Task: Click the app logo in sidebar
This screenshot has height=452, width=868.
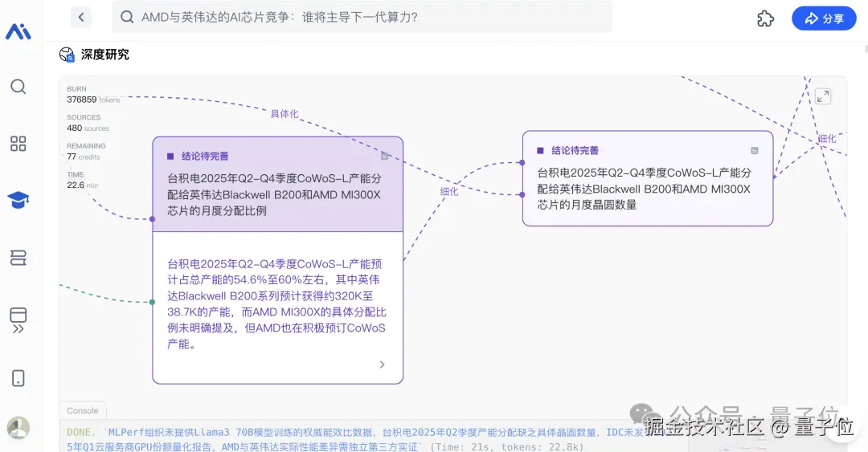Action: pos(18,31)
